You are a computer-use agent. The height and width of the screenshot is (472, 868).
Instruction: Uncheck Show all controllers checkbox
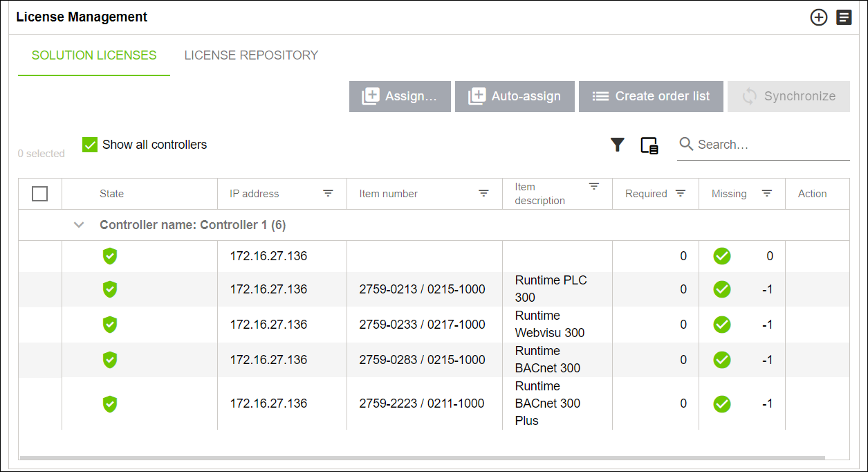[x=90, y=145]
